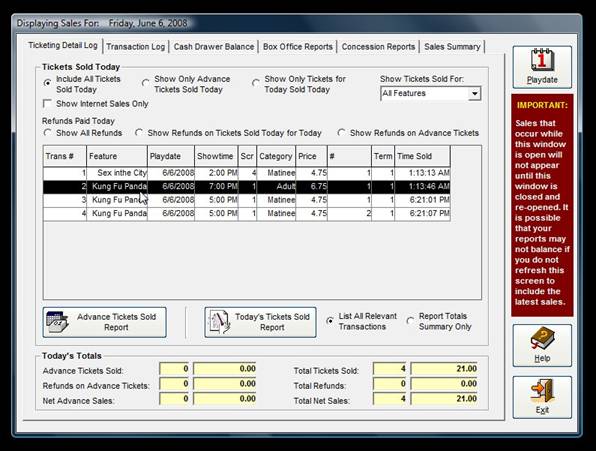Expand the All Features dropdown arrow
Screen dimensions: 596x451
point(474,93)
